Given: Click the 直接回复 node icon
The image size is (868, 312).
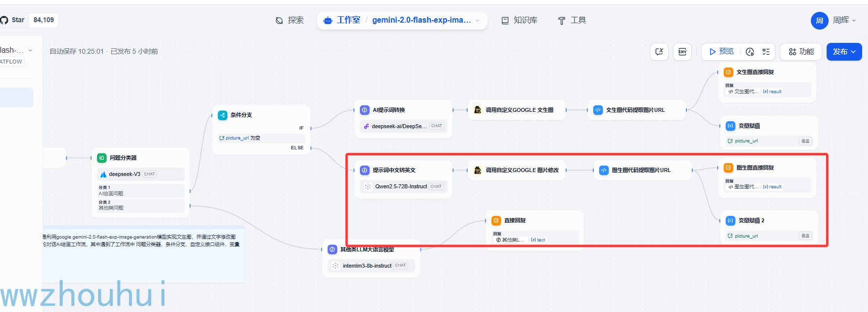Looking at the screenshot, I should [x=496, y=220].
